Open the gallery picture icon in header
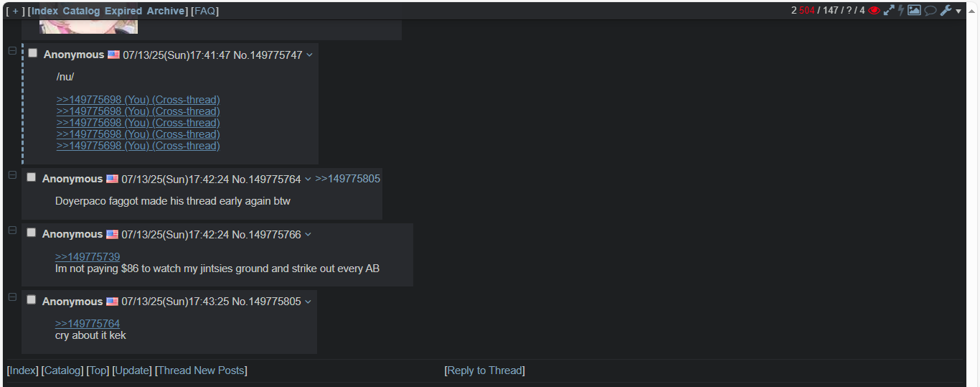The height and width of the screenshot is (387, 980). coord(914,11)
